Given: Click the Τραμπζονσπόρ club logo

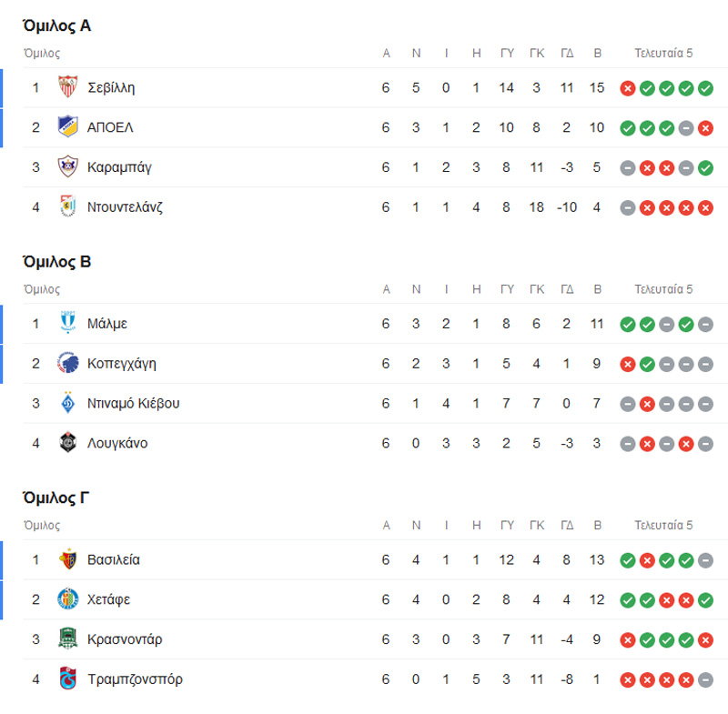Looking at the screenshot, I should point(67,679).
